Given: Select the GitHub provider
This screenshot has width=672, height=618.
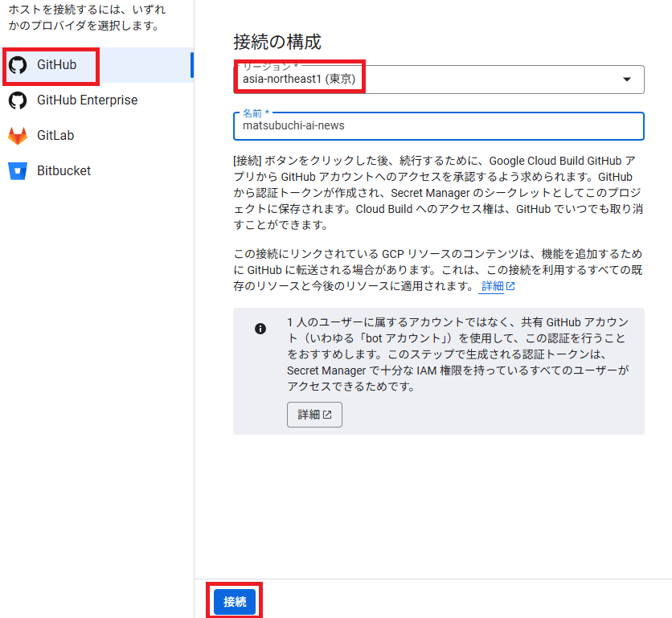Looking at the screenshot, I should pos(96,65).
